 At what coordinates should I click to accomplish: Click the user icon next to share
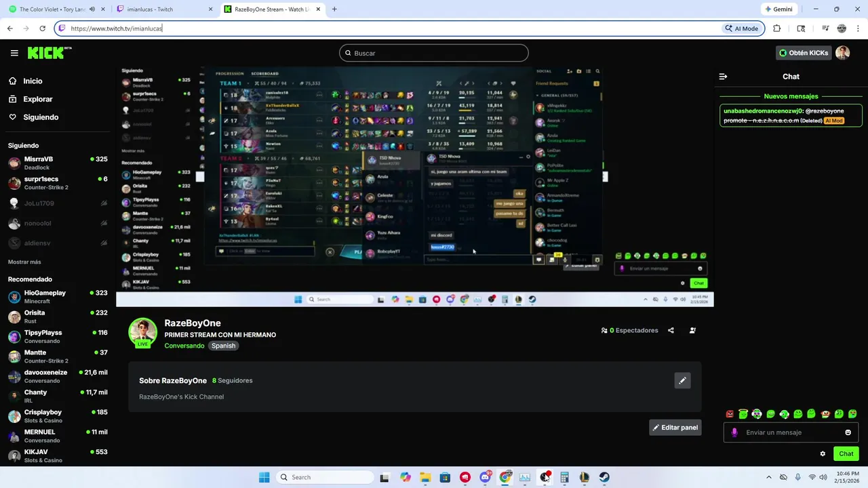[x=692, y=331]
